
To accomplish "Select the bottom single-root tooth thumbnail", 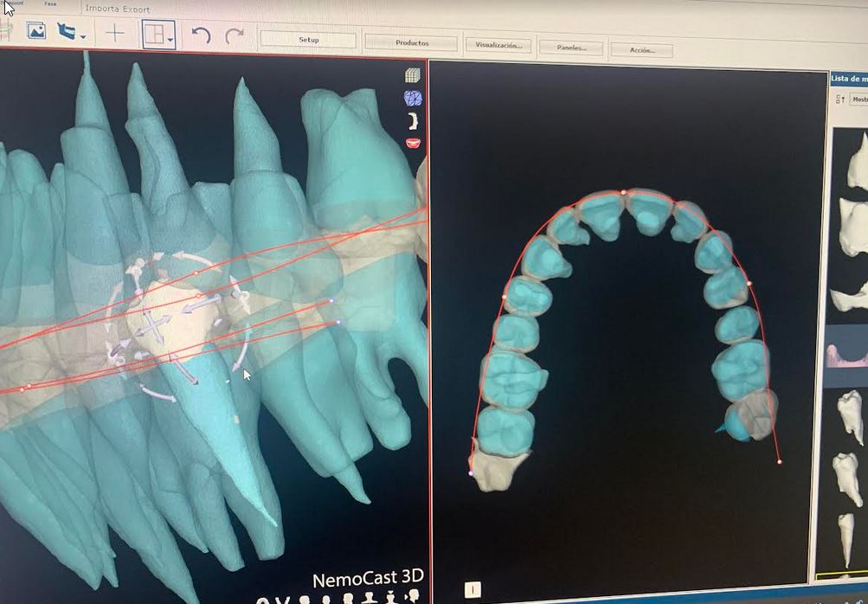I will 847,538.
